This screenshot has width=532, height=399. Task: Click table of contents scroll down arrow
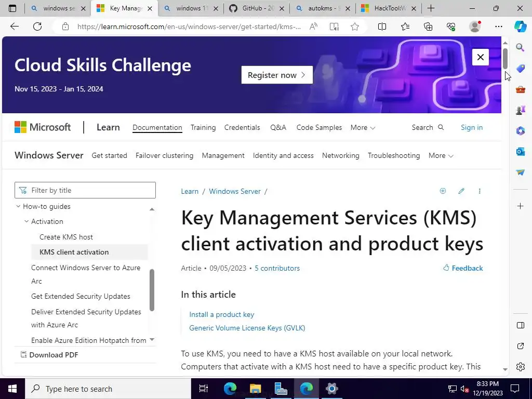point(152,340)
